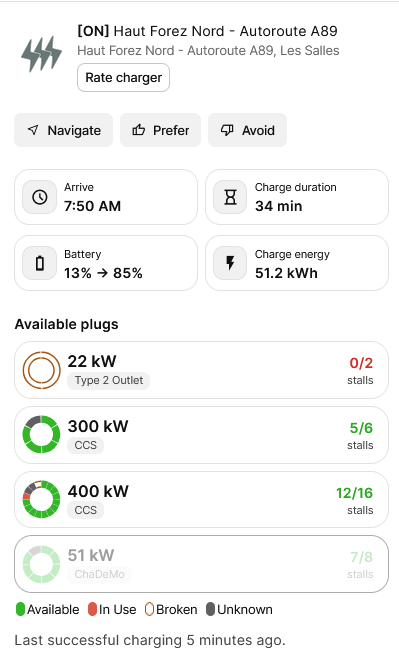The image size is (399, 661).
Task: Open the Rate charger dialog
Action: coord(124,78)
